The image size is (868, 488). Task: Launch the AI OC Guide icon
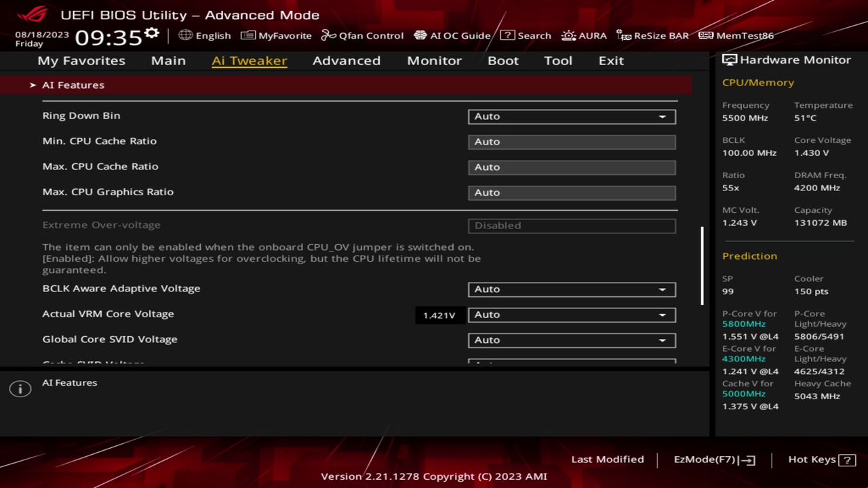(420, 35)
